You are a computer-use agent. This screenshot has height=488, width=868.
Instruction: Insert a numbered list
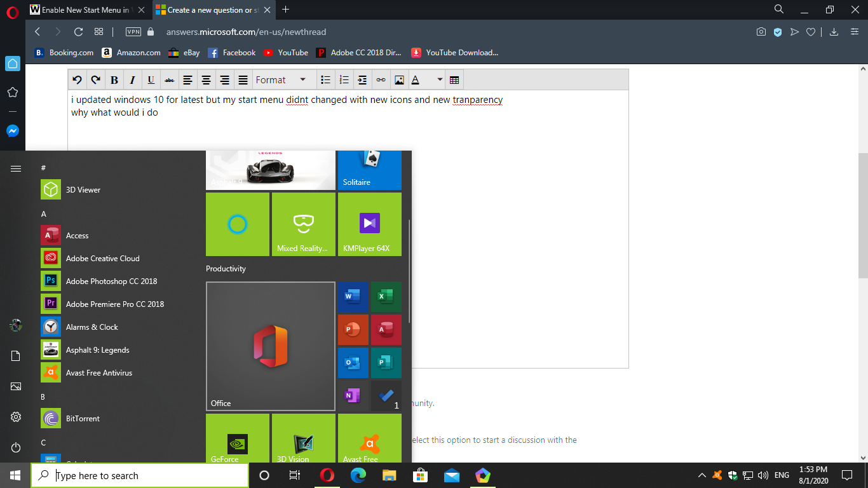(x=344, y=80)
